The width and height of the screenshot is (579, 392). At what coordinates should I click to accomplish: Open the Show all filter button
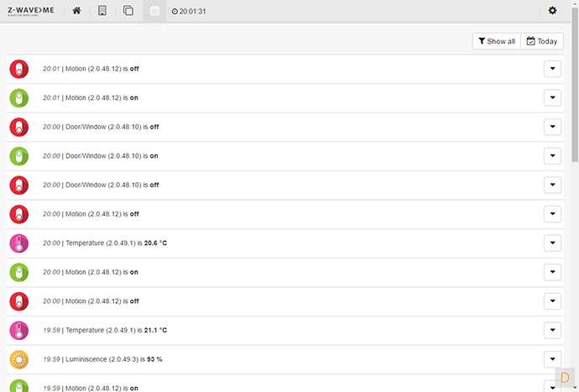tap(497, 41)
